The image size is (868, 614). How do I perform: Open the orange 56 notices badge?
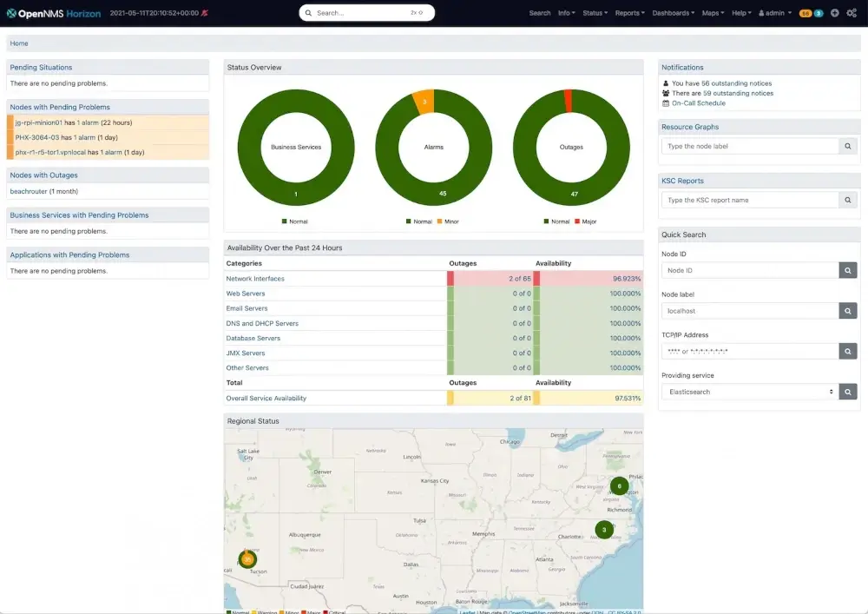(804, 13)
